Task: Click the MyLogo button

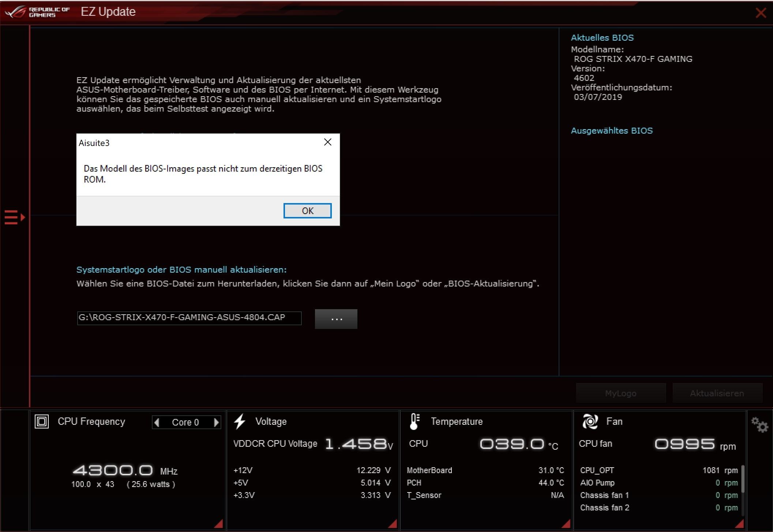Action: [621, 393]
